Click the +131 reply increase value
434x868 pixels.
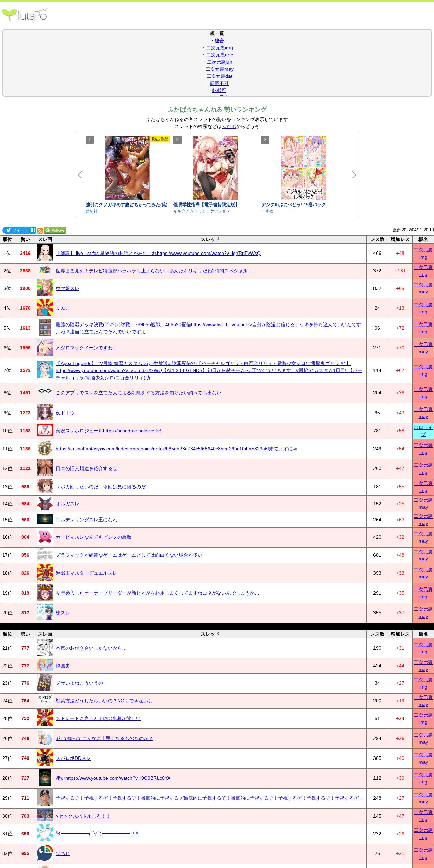point(400,271)
